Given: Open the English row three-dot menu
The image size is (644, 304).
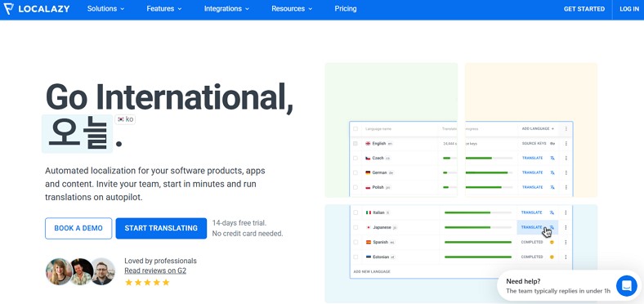Looking at the screenshot, I should point(566,143).
